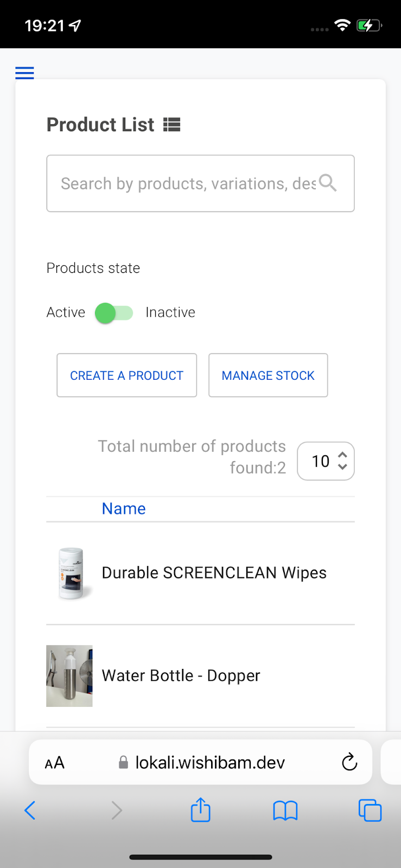Viewport: 401px width, 868px height.
Task: Select the Durable SCREENCLEAN Wipes product name
Action: click(214, 573)
